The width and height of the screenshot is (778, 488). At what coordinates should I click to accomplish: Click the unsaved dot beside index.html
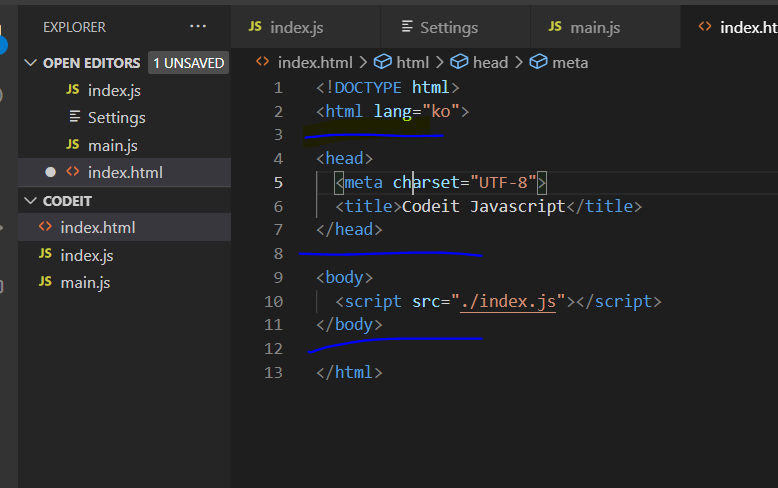(50, 172)
